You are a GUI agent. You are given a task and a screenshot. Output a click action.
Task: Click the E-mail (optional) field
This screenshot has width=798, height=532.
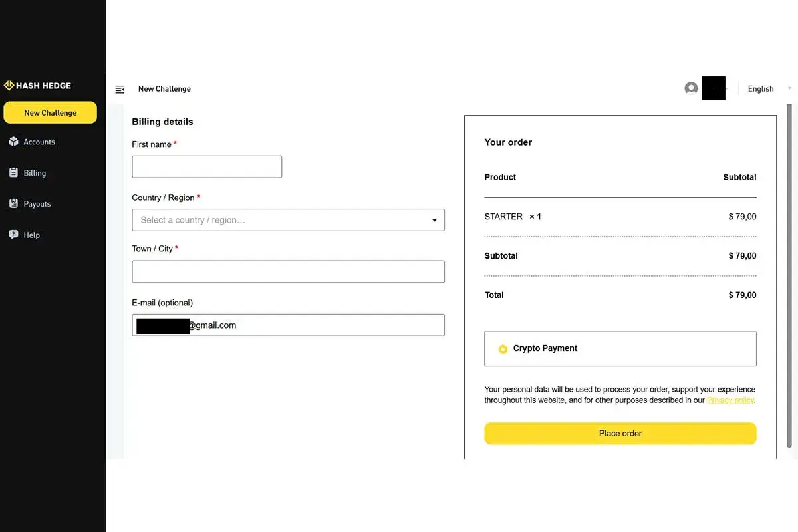[x=289, y=325]
